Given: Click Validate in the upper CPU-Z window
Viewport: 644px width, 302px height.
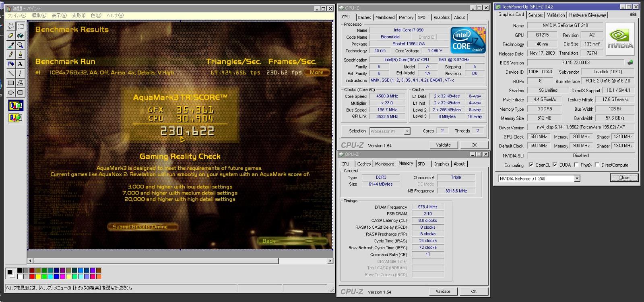Looking at the screenshot, I should coord(444,145).
